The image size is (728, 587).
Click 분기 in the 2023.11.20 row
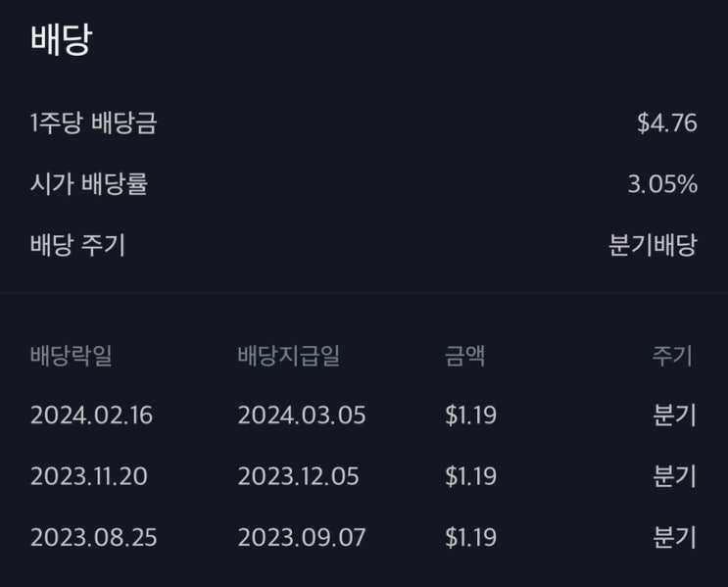(674, 477)
